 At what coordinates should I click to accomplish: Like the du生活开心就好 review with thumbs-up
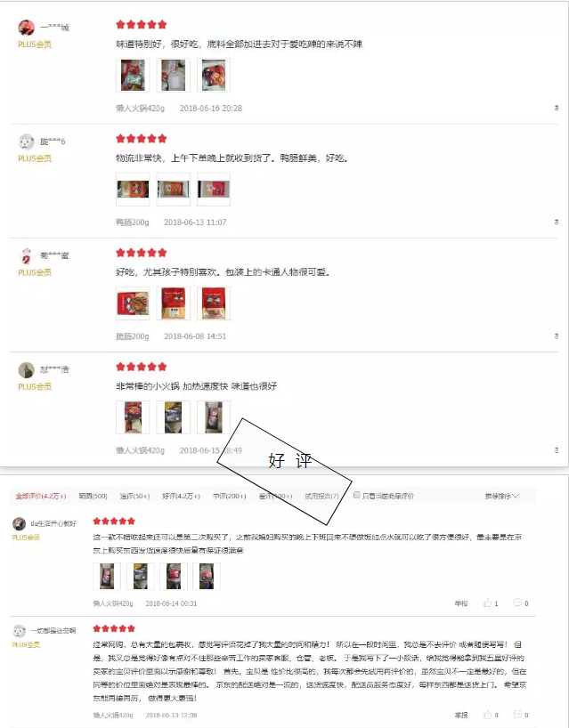tap(487, 603)
